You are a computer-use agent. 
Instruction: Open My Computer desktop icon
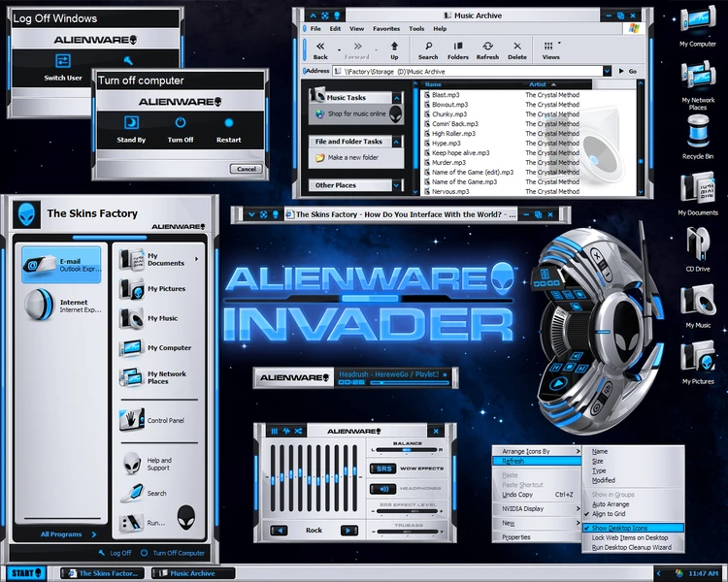698,25
